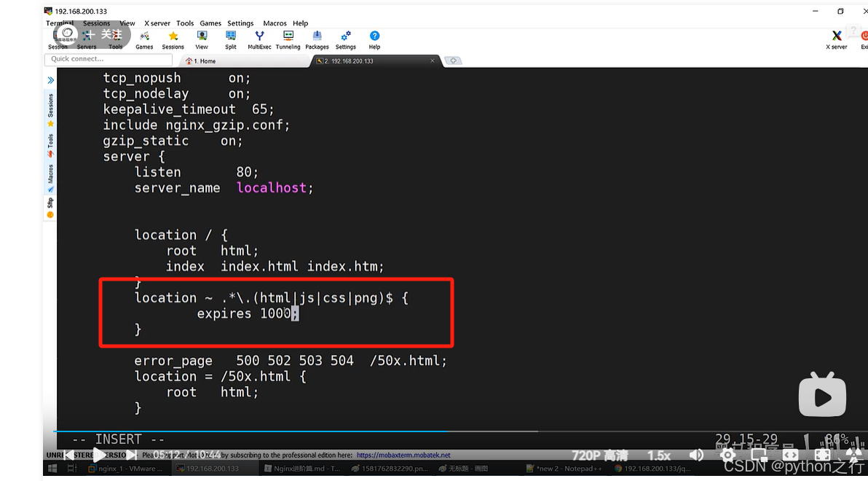Open the Help menu
Screen dimensions: 868x481
pos(301,23)
